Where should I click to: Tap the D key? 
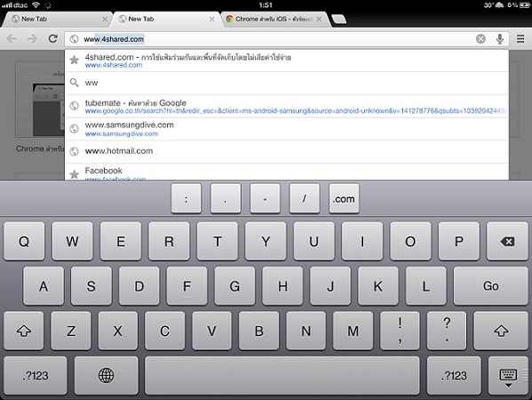point(139,286)
